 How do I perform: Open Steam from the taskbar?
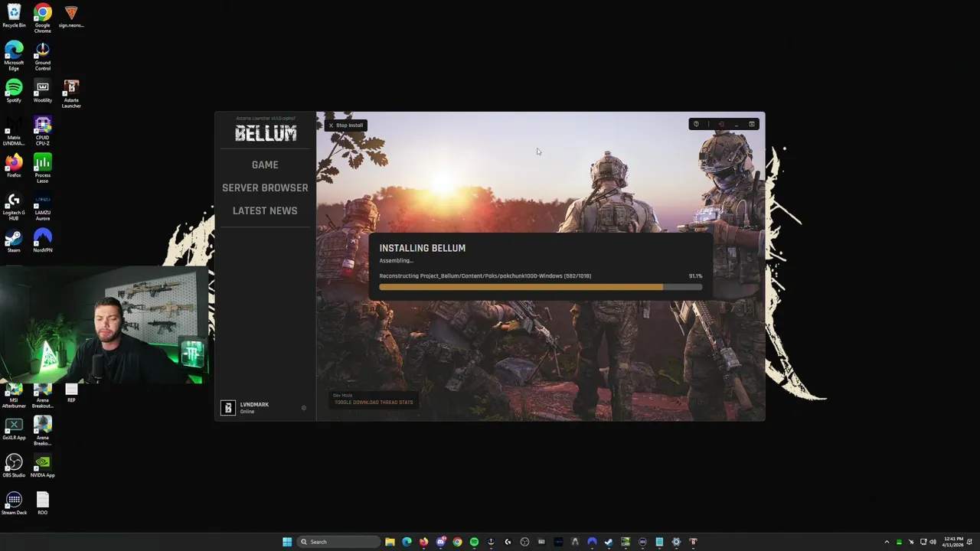[x=609, y=542]
